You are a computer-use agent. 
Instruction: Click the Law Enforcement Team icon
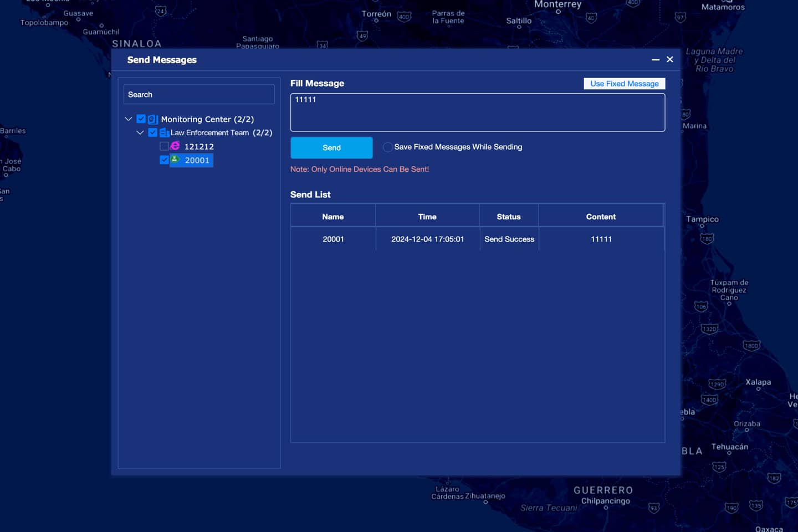pos(164,133)
